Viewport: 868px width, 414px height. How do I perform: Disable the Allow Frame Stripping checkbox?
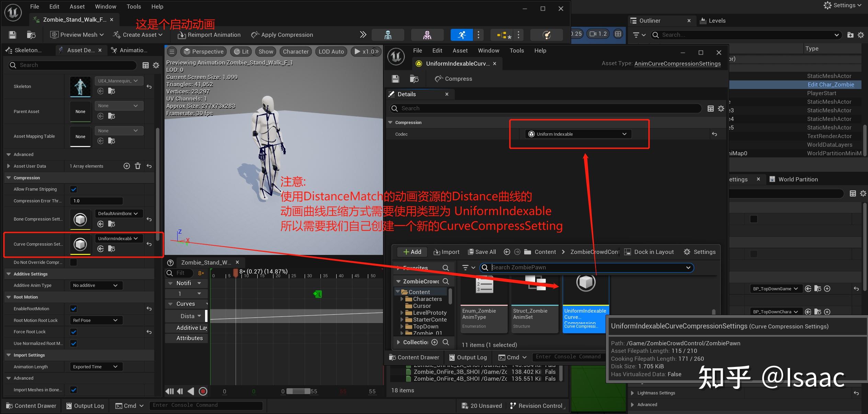coord(73,189)
